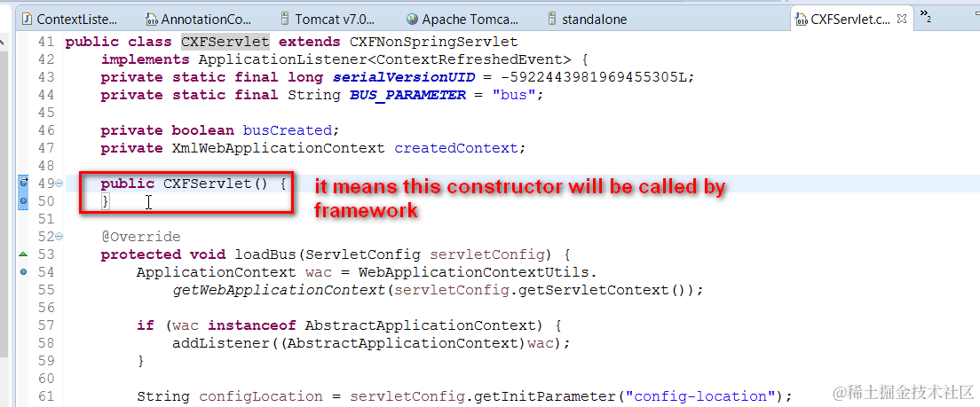Screen dimensions: 980x407
Task: Click the wac variable declaration on line 54
Action: tap(319, 271)
